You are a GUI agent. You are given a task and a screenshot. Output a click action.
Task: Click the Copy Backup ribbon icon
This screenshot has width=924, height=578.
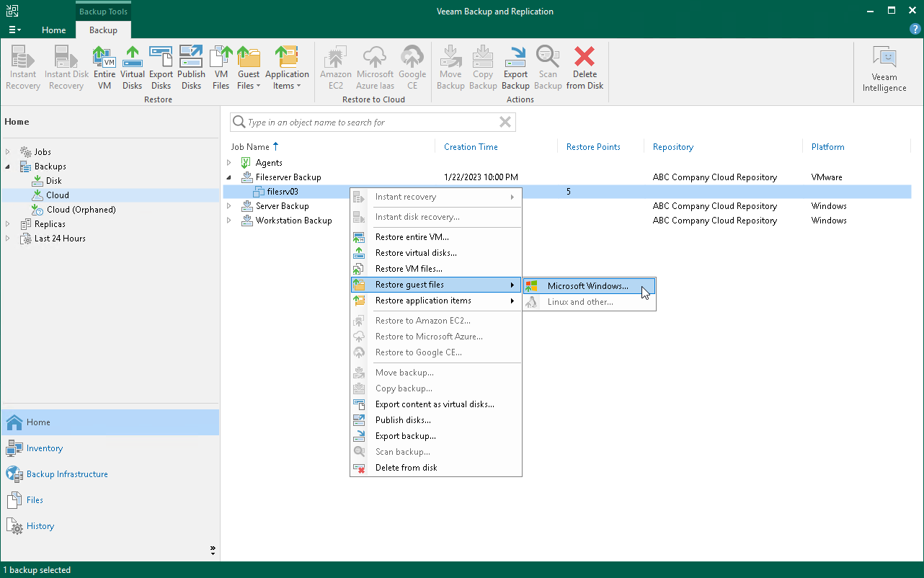coord(483,68)
